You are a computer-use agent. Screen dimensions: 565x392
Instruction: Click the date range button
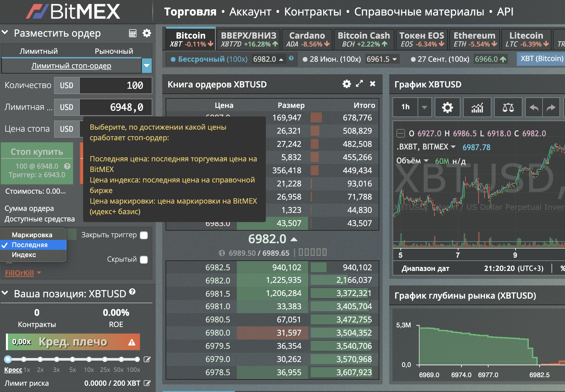tap(425, 269)
